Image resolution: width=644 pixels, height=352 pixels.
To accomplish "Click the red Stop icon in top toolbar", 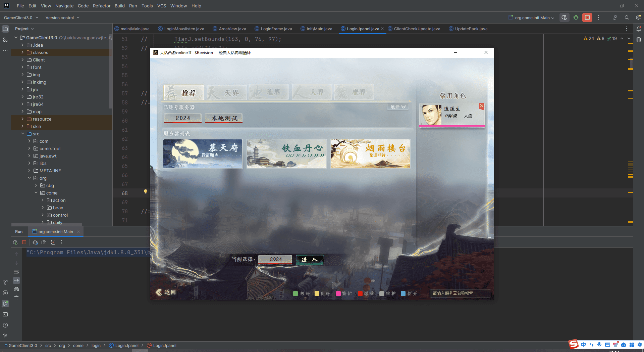I will click(x=587, y=17).
